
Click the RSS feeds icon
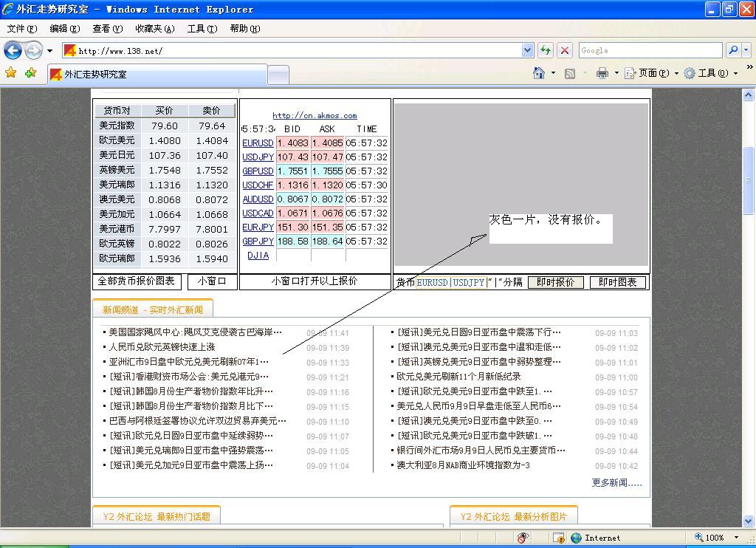[x=570, y=73]
